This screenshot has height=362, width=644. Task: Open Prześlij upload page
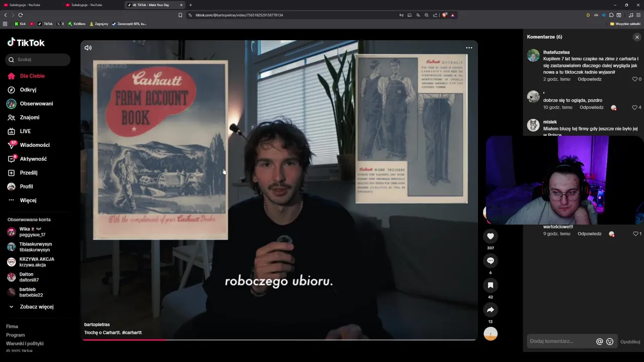(x=29, y=172)
